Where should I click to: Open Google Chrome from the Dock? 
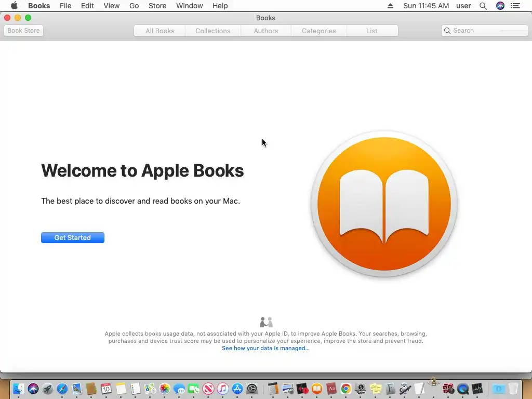point(345,389)
